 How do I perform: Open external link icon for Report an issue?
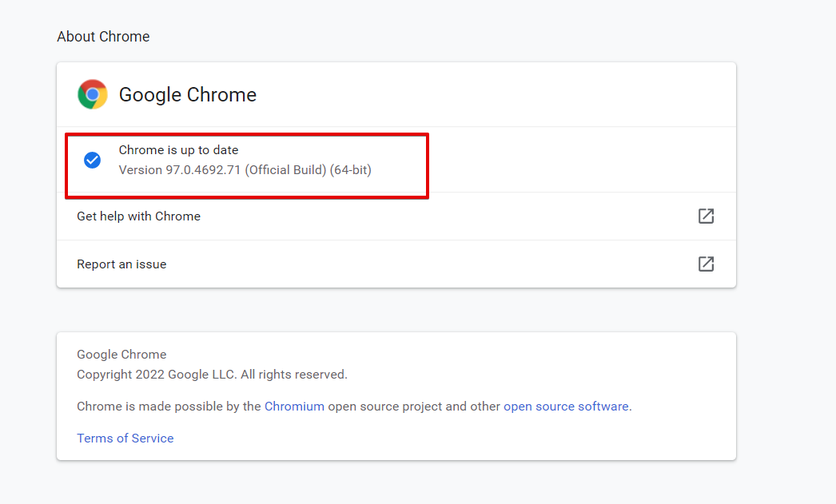[x=706, y=264]
